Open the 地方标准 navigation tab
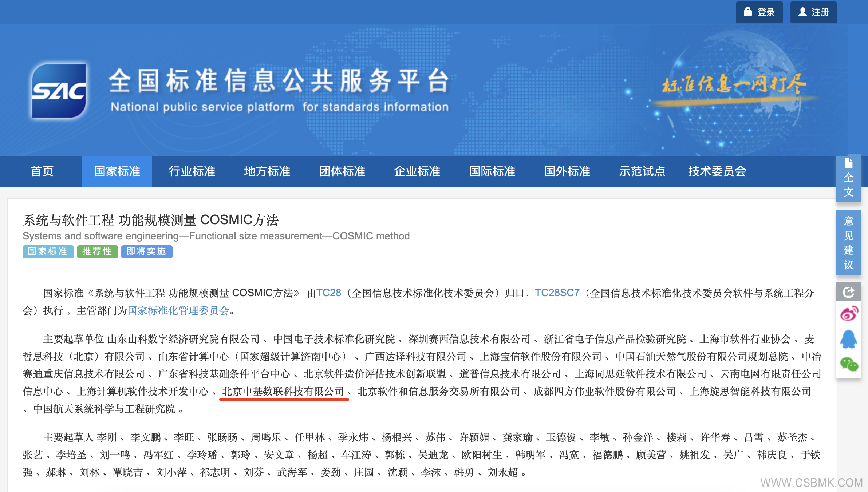Viewport: 868px width, 492px height. click(x=267, y=171)
